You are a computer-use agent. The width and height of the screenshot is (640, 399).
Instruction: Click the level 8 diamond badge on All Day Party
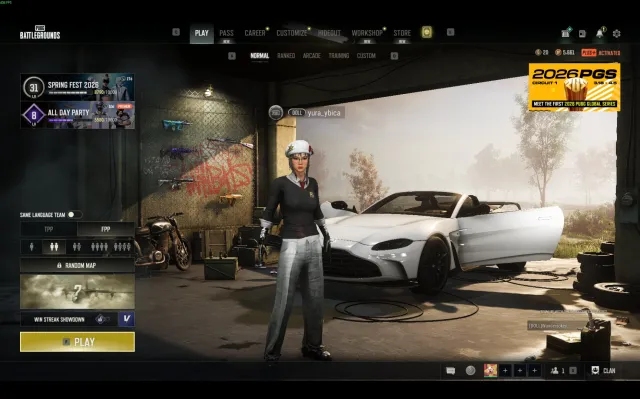point(34,115)
